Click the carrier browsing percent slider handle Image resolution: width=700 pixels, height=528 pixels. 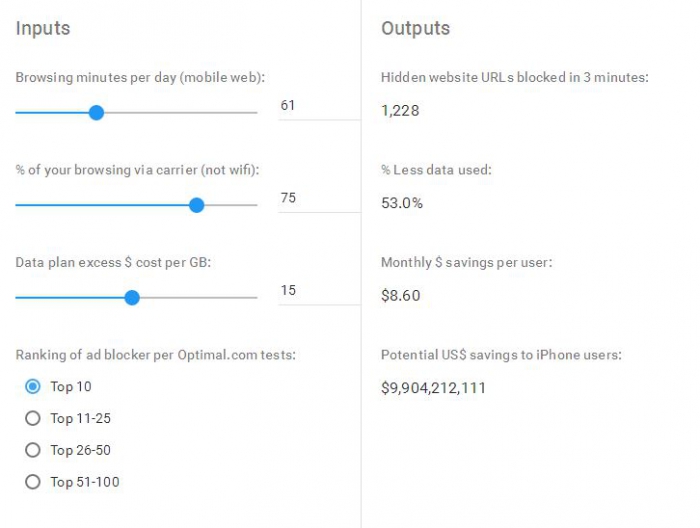click(196, 205)
